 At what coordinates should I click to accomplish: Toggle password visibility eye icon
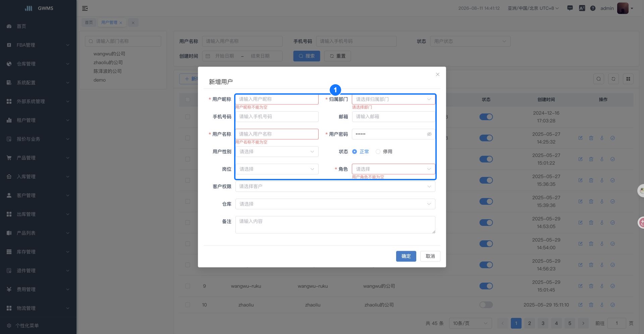[x=429, y=134]
